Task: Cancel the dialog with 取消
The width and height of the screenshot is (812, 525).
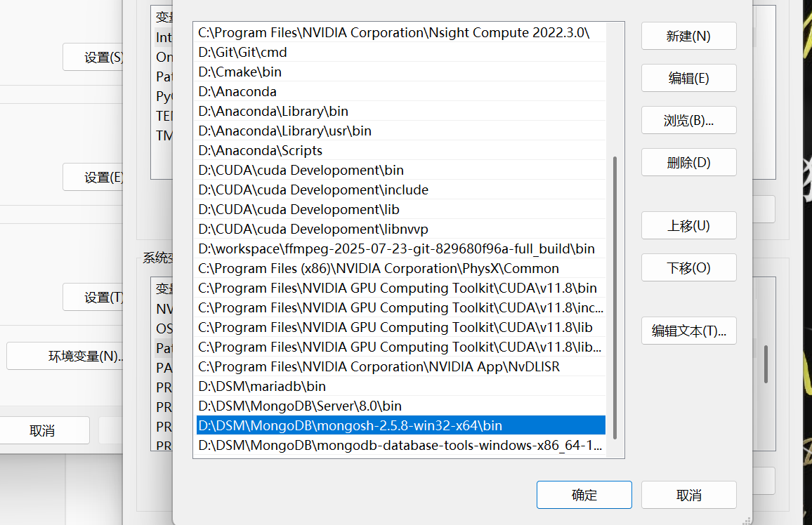Action: point(689,495)
